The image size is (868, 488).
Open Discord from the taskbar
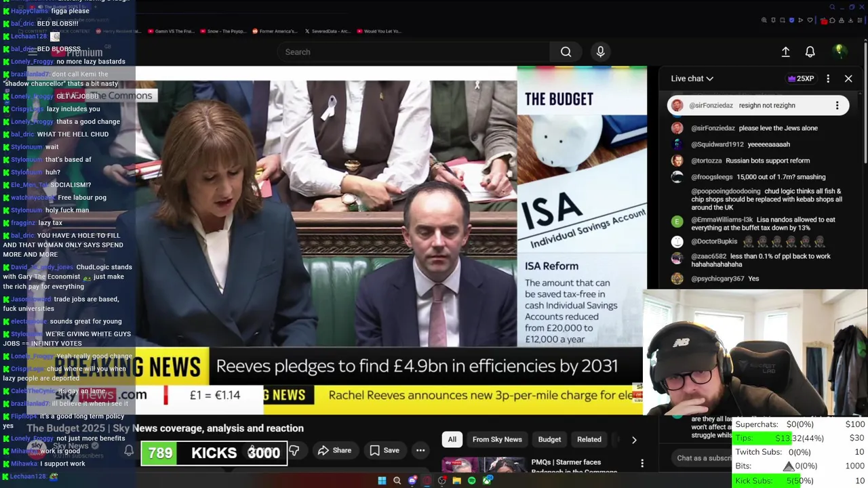[412, 481]
